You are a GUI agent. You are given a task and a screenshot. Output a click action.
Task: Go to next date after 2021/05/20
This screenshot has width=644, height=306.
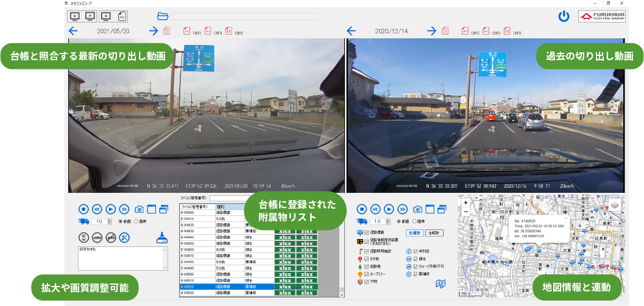[154, 31]
